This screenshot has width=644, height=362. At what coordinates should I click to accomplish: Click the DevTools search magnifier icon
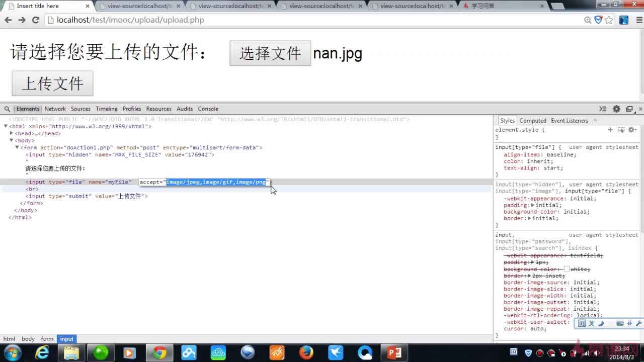[7, 109]
